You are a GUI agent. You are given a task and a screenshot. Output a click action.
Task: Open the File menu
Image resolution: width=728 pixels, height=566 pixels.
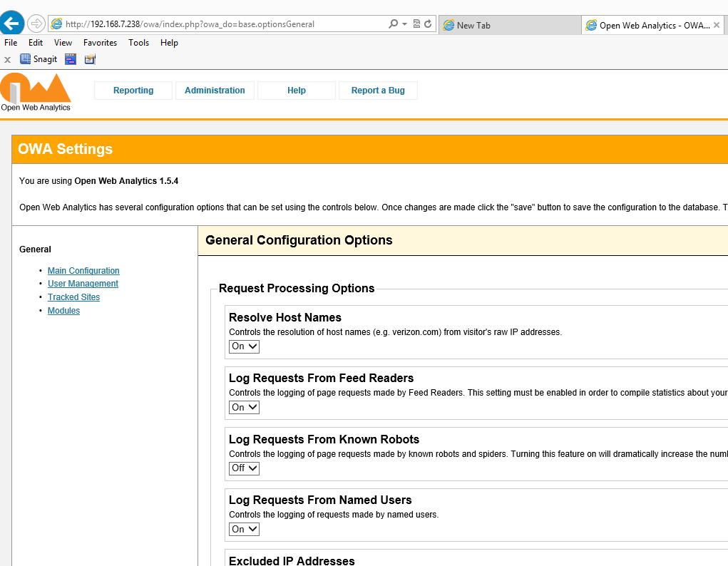11,43
